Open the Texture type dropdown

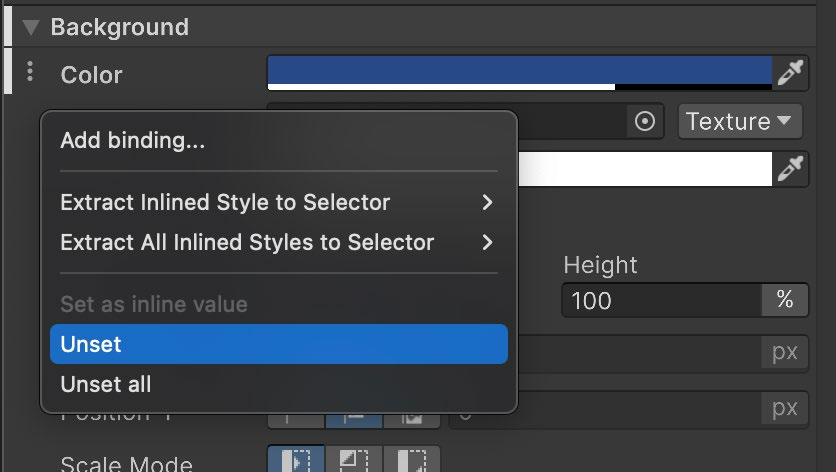(x=740, y=122)
